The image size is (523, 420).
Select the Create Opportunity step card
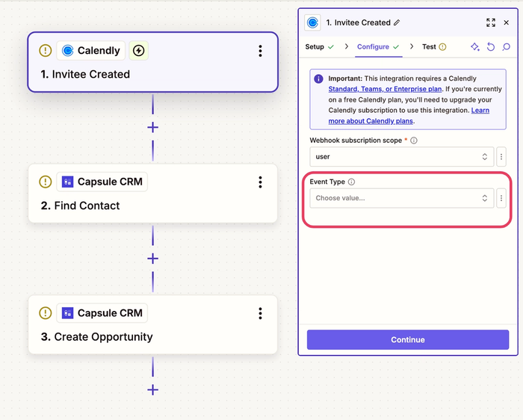click(x=152, y=324)
